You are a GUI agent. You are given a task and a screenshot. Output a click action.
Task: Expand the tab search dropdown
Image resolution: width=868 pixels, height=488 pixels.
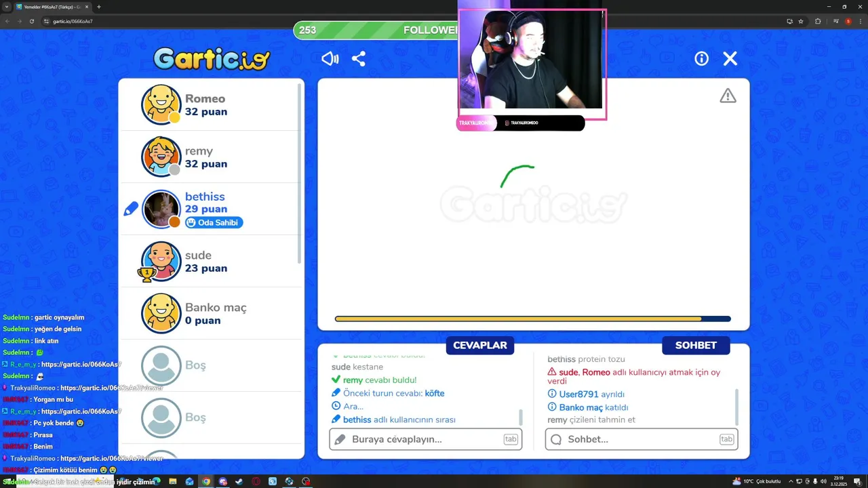[7, 7]
